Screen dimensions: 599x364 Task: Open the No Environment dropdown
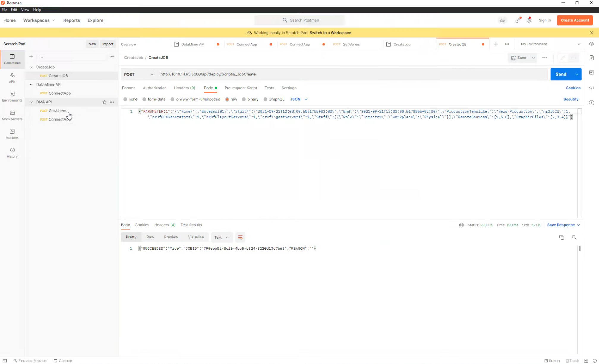[x=551, y=44]
